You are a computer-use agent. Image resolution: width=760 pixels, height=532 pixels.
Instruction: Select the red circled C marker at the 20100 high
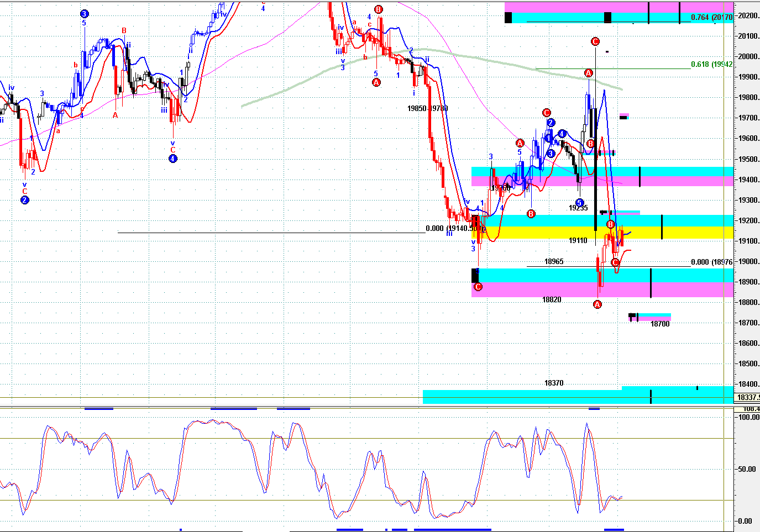pos(595,41)
